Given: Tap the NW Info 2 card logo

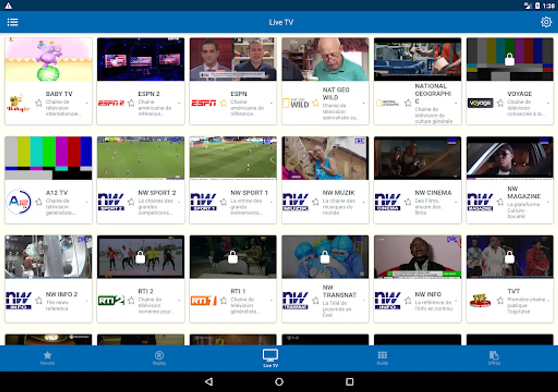Looking at the screenshot, I should coord(19,301).
